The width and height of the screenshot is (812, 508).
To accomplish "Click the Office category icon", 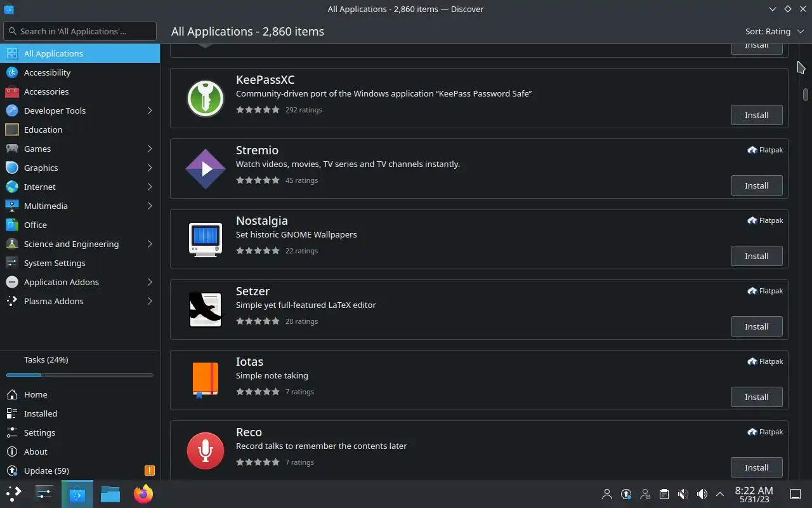I will pyautogui.click(x=11, y=225).
